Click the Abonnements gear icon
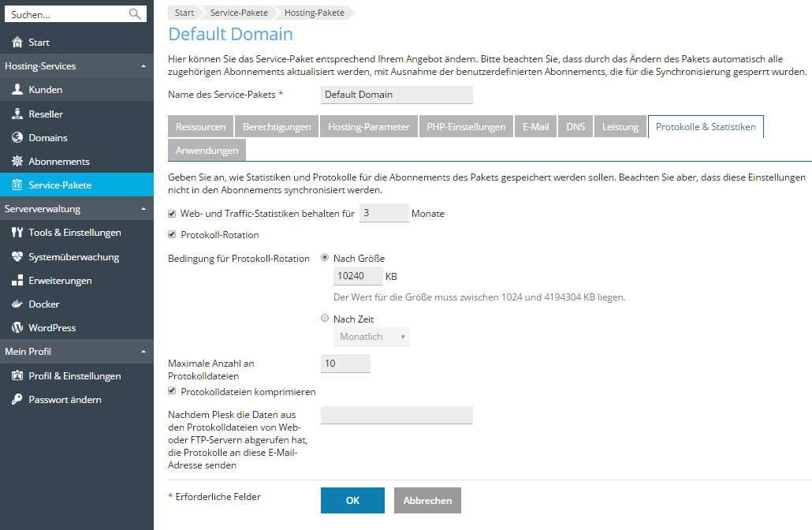The height and width of the screenshot is (530, 812). pos(17,162)
